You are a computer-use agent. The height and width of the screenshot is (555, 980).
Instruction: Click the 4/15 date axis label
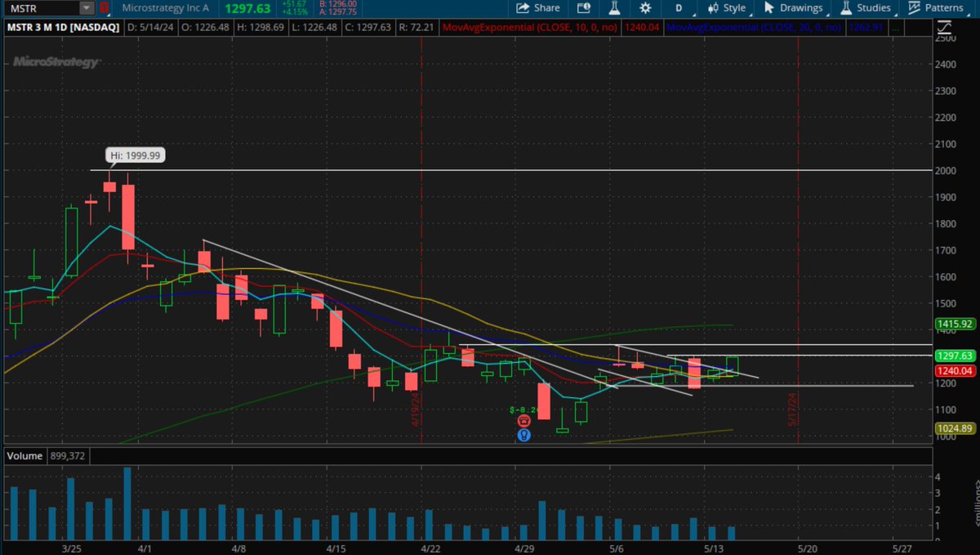point(336,548)
